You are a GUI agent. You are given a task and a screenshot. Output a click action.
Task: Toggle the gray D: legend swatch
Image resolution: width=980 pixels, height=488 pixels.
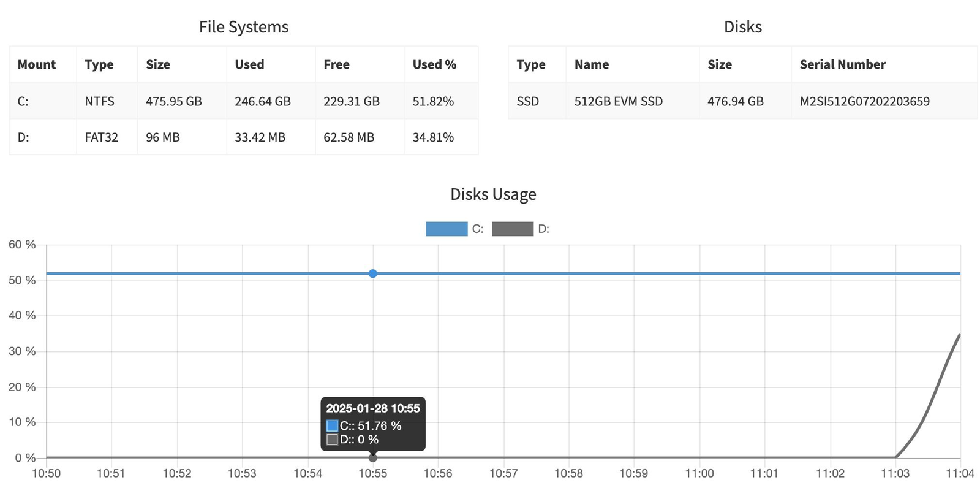coord(513,229)
